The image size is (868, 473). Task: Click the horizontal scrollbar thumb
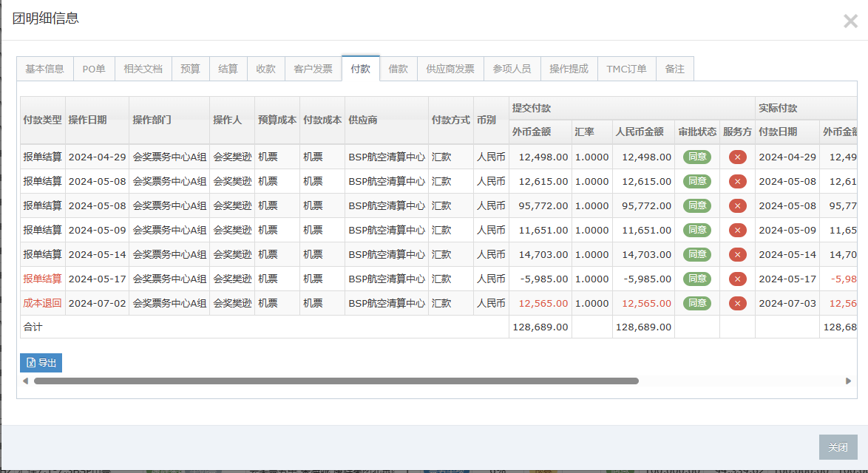click(336, 381)
